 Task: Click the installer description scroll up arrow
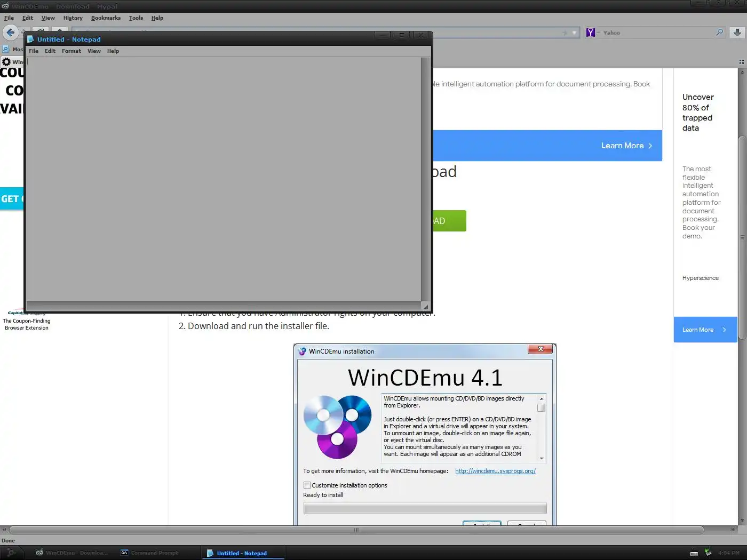coord(542,399)
